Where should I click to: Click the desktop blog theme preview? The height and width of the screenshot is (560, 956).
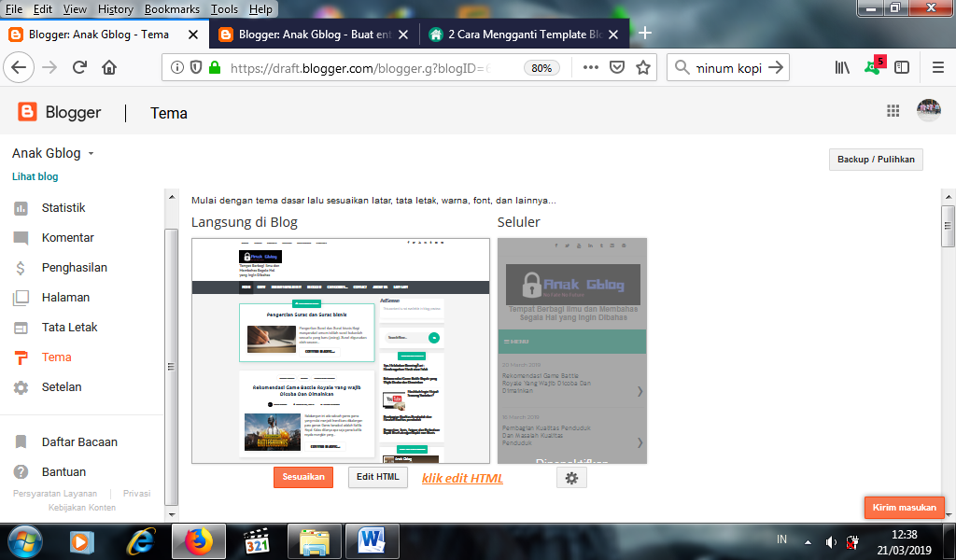[x=340, y=351]
